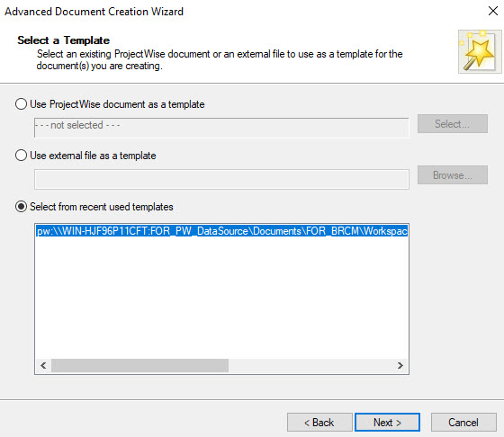
Task: Click the left scroll arrow of template list
Action: (43, 365)
